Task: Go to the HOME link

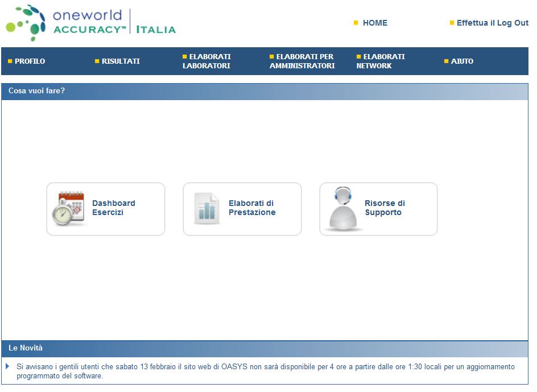Action: pyautogui.click(x=375, y=23)
